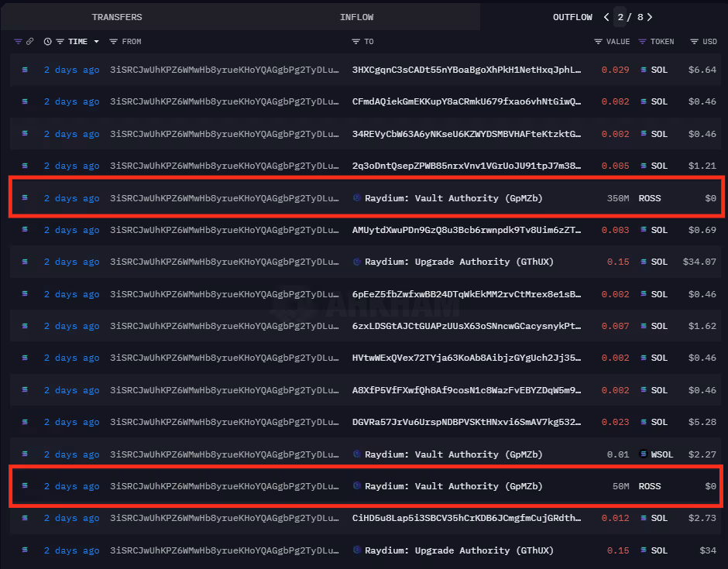Click the $5.28 USD amount
The image size is (728, 569).
point(702,422)
